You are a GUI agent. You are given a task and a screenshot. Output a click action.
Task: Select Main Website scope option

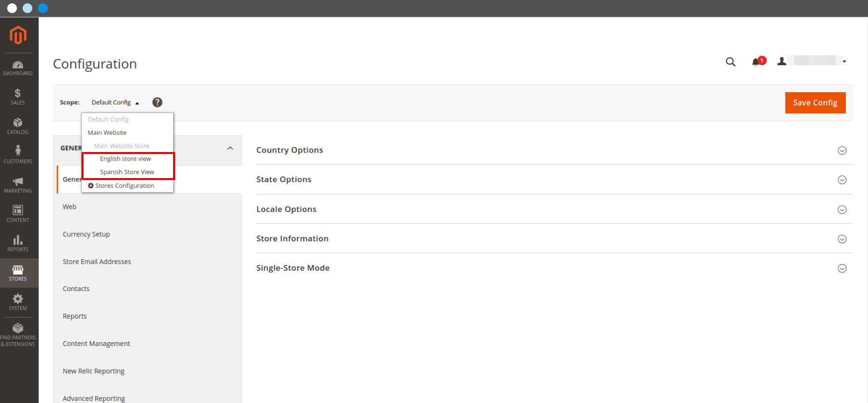(107, 133)
